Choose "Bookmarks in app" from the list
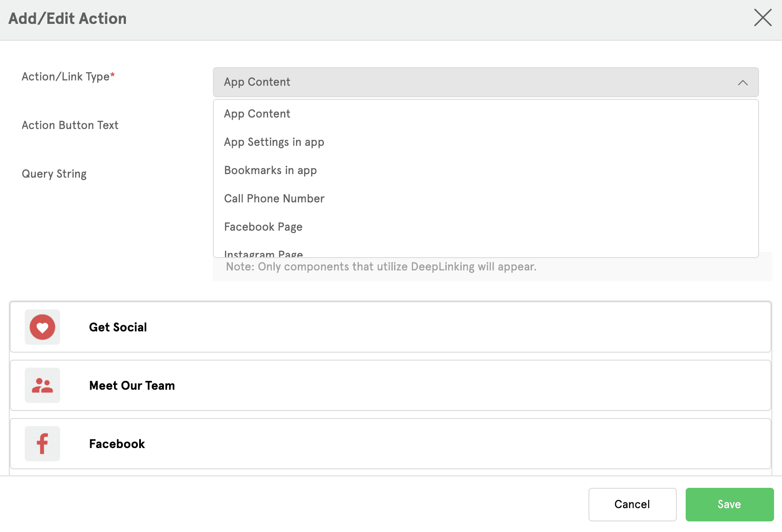 tap(270, 170)
